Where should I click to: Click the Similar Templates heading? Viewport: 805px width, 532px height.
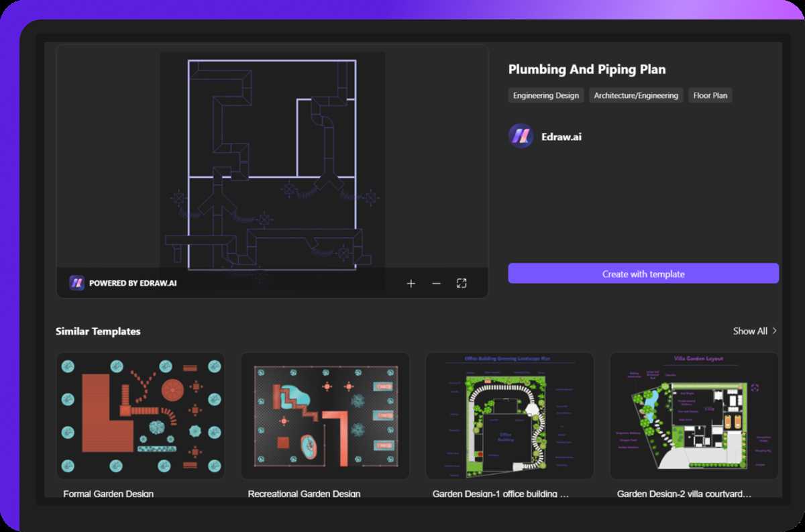(98, 331)
